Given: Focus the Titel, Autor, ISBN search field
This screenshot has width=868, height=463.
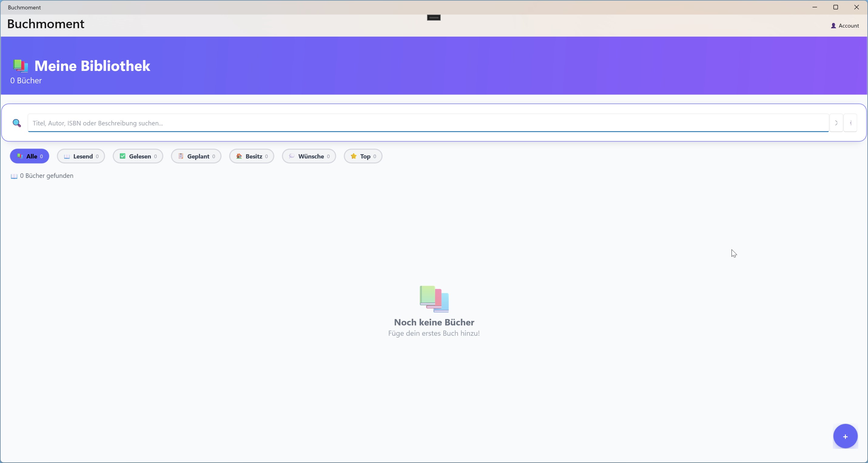Looking at the screenshot, I should coord(428,123).
